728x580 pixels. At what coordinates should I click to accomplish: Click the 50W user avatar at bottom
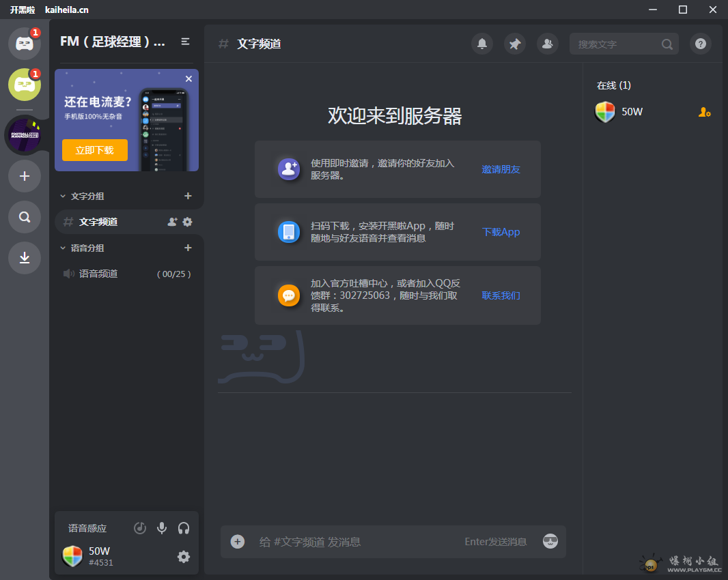[x=72, y=556]
